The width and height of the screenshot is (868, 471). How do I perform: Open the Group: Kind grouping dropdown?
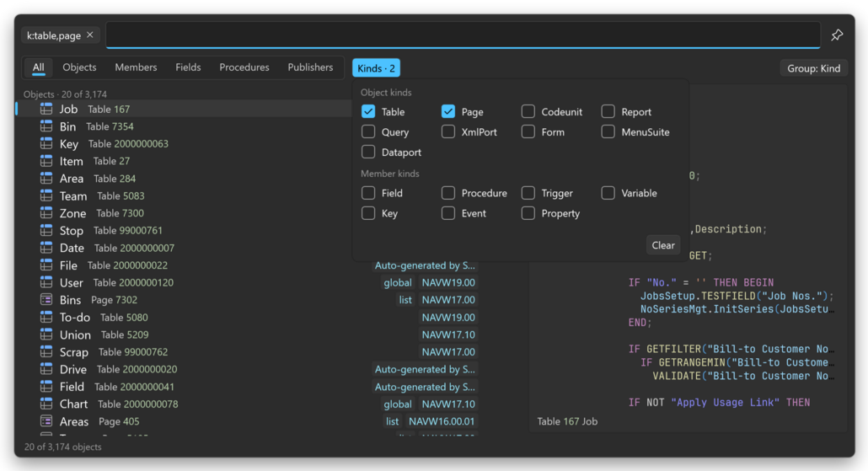(814, 68)
